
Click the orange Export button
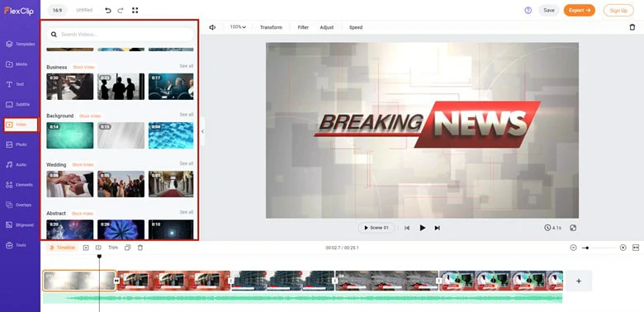click(x=579, y=10)
